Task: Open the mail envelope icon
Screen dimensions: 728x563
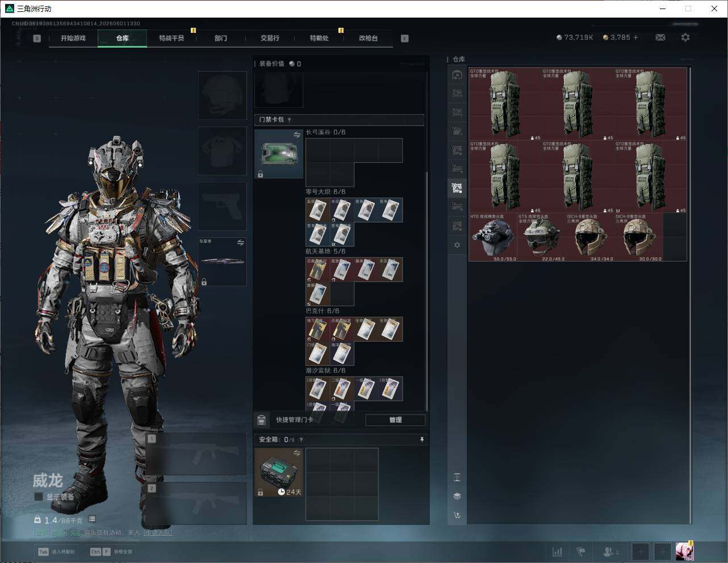Action: point(660,37)
